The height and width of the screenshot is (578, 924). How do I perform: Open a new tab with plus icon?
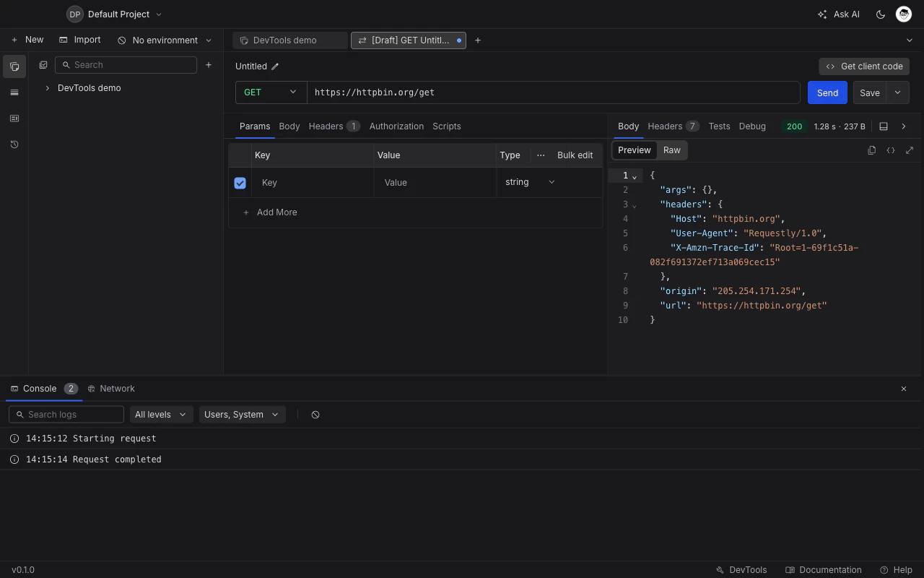tap(478, 40)
